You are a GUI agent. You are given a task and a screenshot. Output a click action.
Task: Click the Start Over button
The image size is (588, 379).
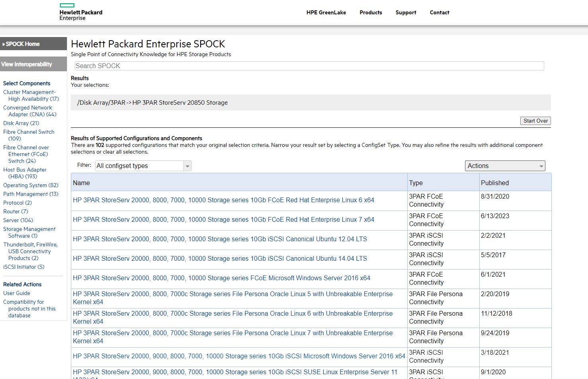(535, 121)
